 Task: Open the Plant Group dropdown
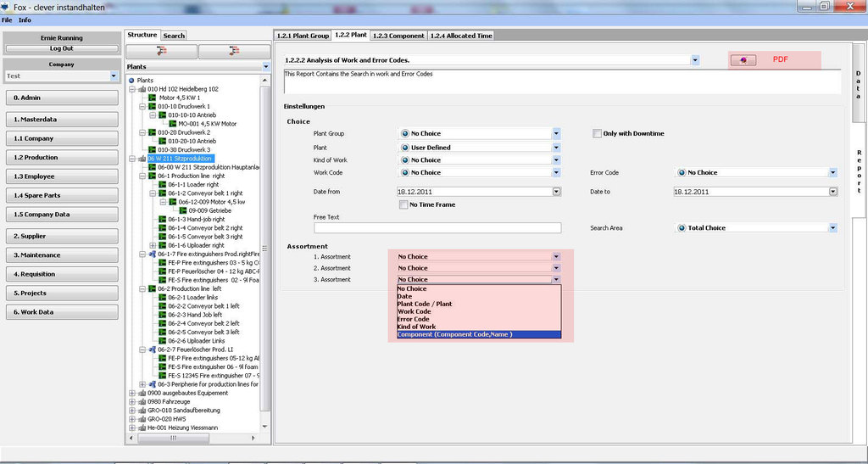(556, 134)
